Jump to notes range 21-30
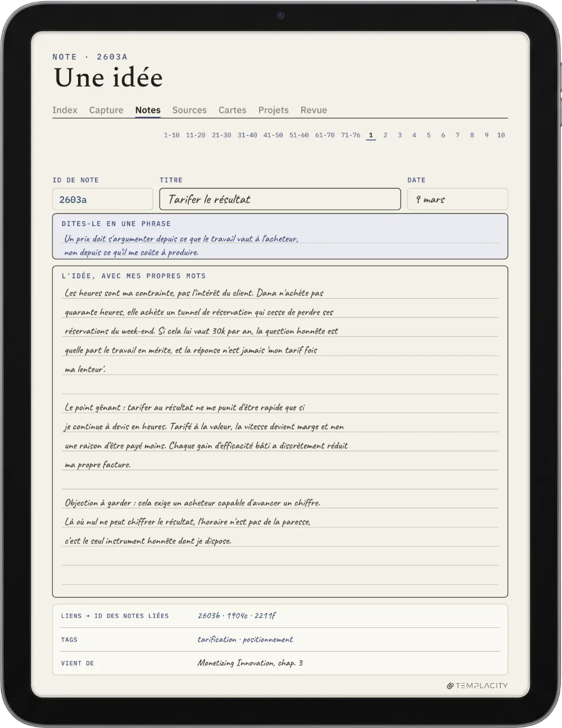 [x=221, y=135]
